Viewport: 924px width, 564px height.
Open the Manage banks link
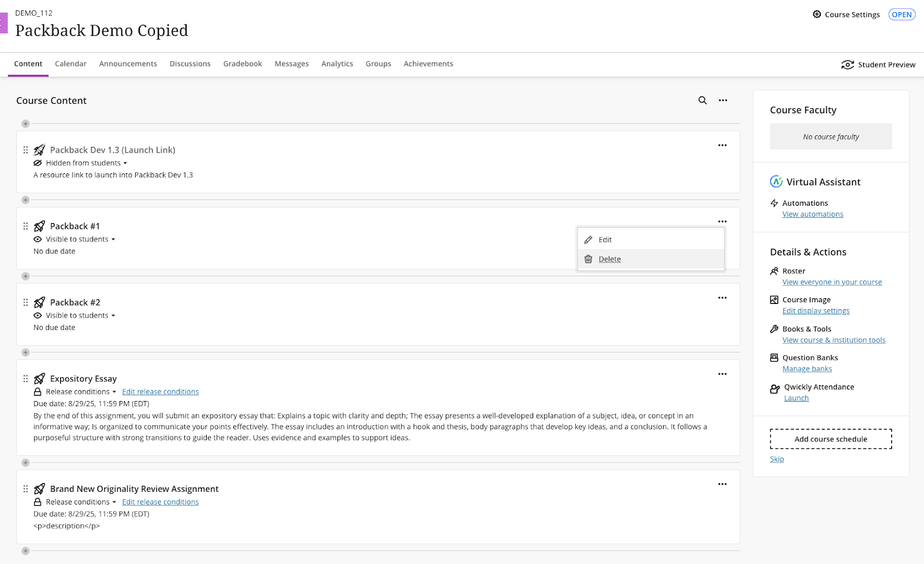coord(807,369)
